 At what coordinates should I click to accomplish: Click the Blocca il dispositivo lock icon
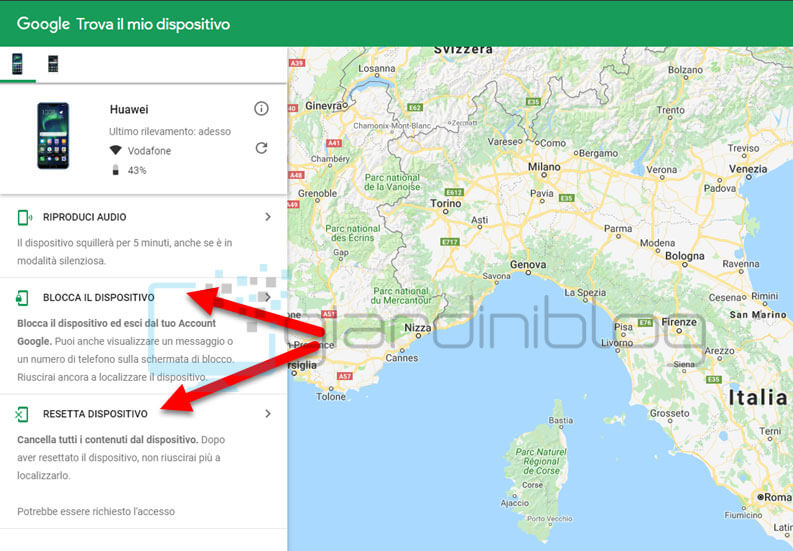(x=22, y=298)
